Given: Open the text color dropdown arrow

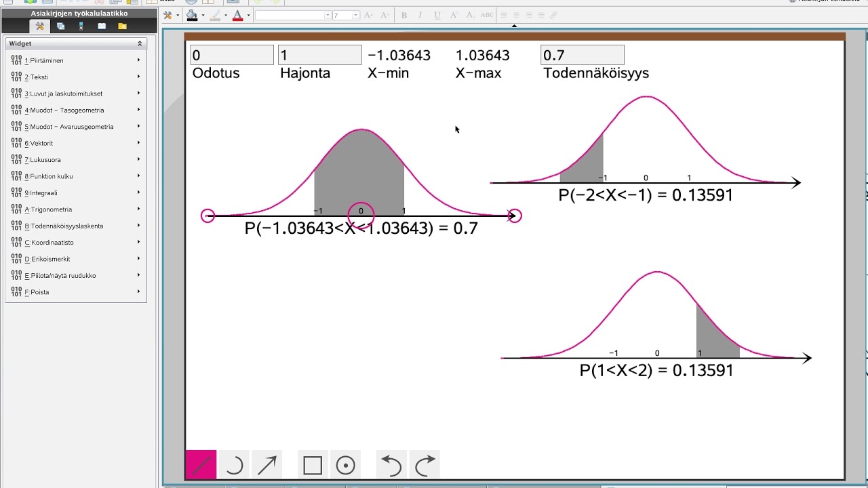Looking at the screenshot, I should point(248,15).
